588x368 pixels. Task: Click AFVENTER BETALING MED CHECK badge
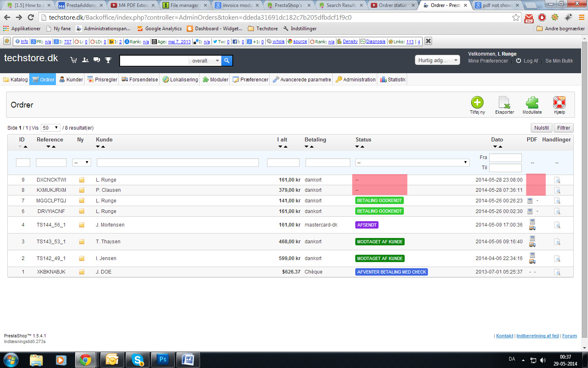pyautogui.click(x=391, y=272)
